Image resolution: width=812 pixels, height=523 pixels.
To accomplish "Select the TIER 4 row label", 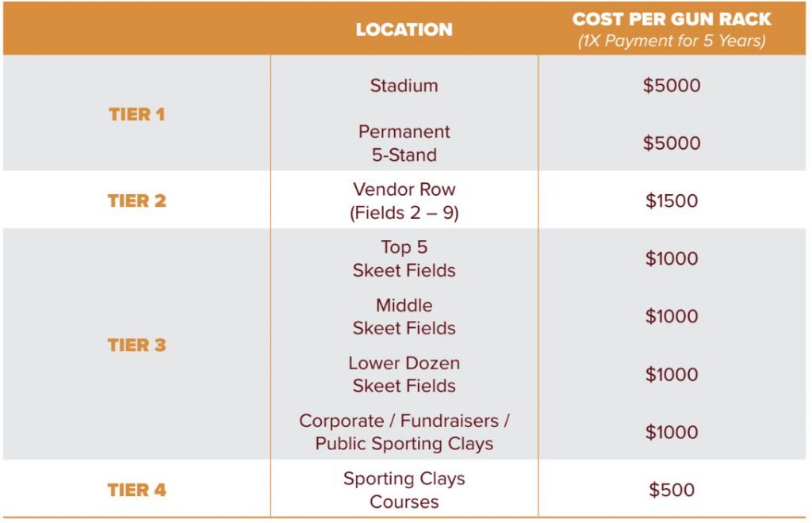I will [x=136, y=490].
